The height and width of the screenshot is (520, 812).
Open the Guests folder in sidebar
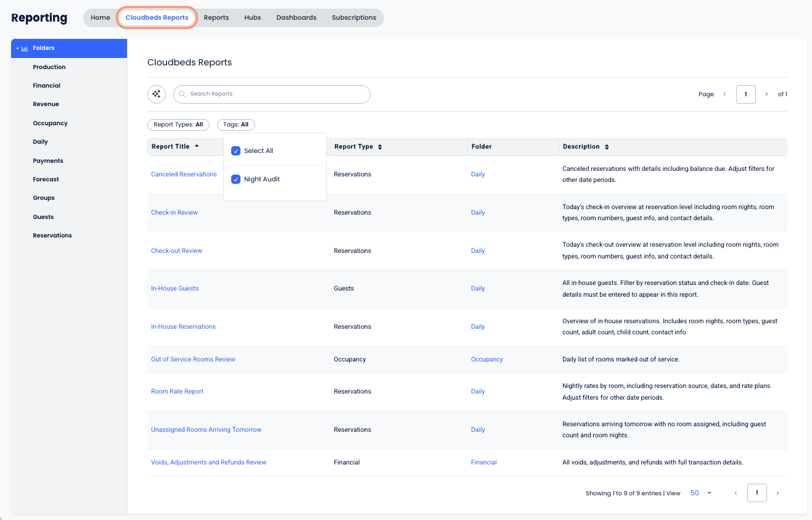point(43,217)
